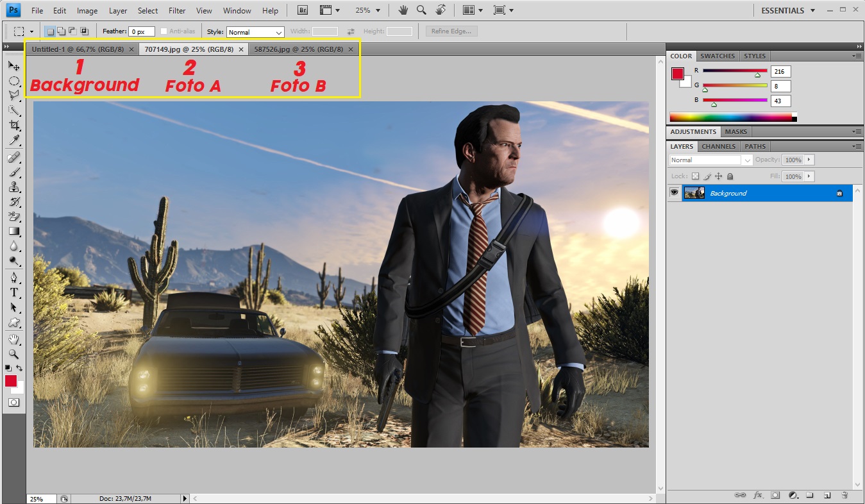Select the Eyedropper tool
Screen dimensions: 865x504
13,140
